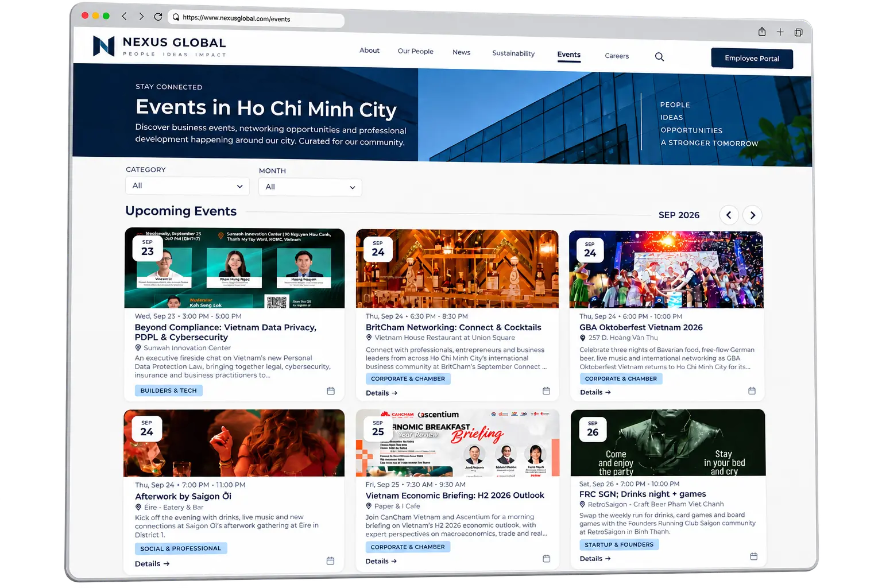Open the About menu item
Viewport: 882px width, 588px height.
pyautogui.click(x=369, y=51)
